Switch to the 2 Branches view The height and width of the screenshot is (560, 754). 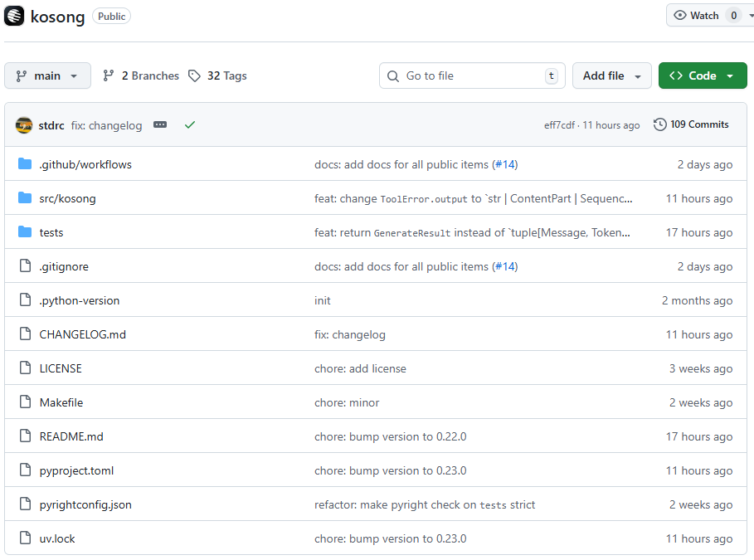coord(149,75)
